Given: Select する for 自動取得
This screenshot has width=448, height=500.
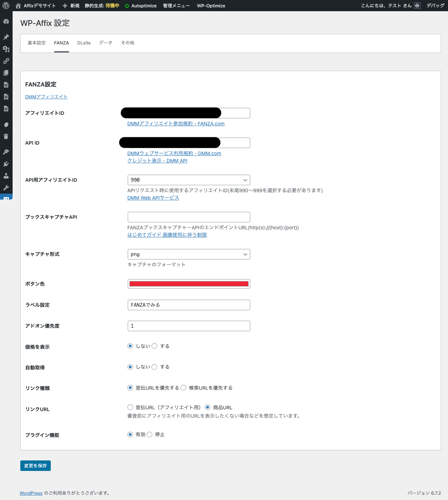Looking at the screenshot, I should click(154, 367).
